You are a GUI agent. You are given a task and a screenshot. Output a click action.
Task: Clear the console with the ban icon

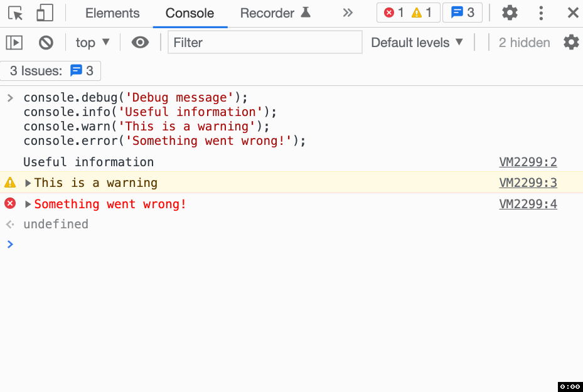pos(46,43)
